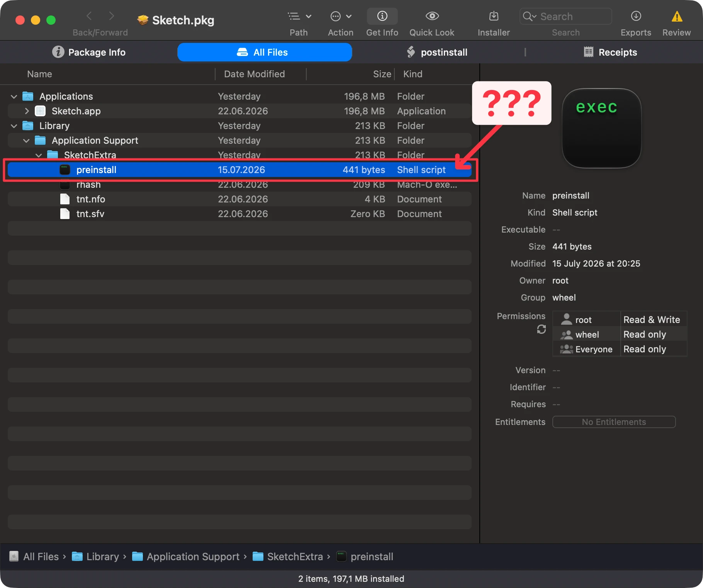Change root Read & Write permission
Screen dimensions: 703x588
click(x=652, y=320)
